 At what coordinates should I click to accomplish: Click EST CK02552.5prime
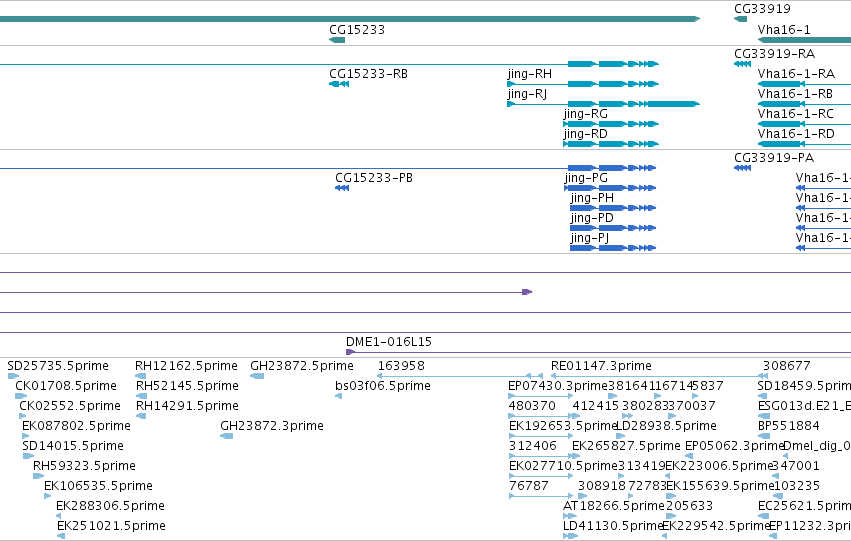pos(70,406)
